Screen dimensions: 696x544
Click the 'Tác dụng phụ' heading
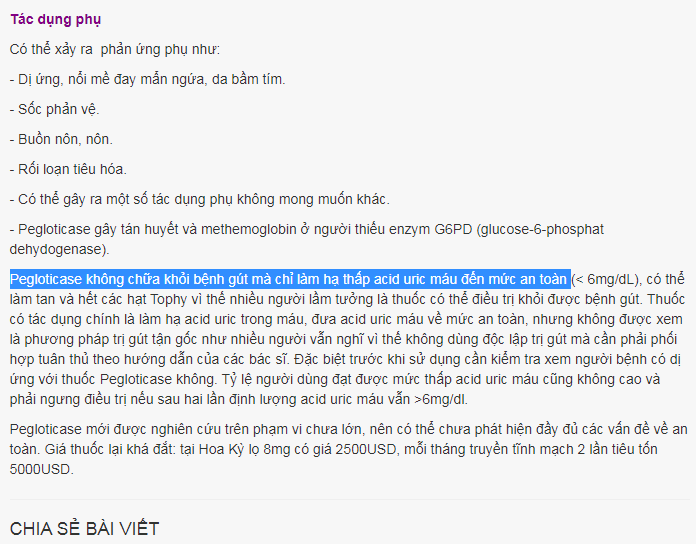pyautogui.click(x=55, y=20)
